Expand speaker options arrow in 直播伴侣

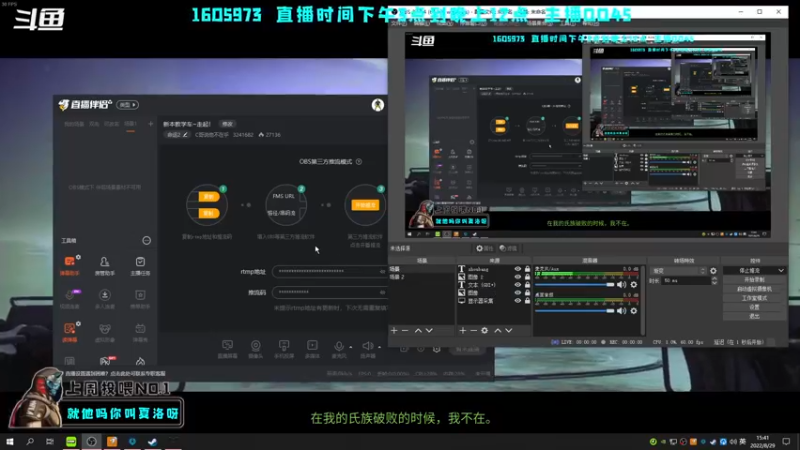pyautogui.click(x=380, y=347)
